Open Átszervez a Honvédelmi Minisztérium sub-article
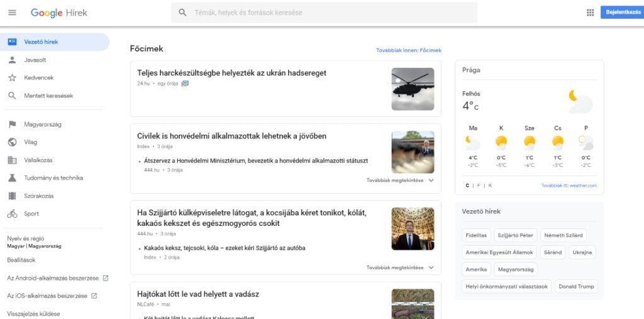Viewport: 644px width, 319px height. tap(256, 160)
